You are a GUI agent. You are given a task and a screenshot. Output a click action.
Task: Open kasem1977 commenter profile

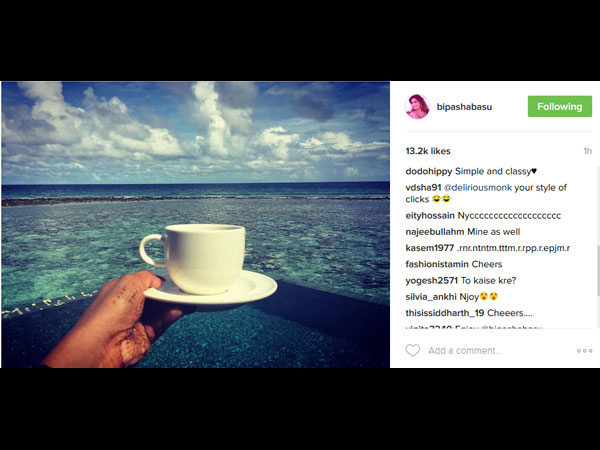(430, 248)
